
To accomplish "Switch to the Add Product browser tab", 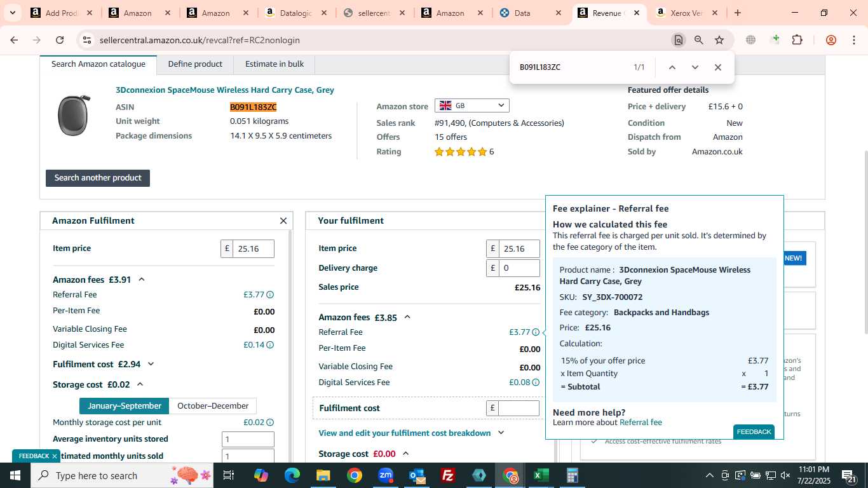I will (62, 13).
